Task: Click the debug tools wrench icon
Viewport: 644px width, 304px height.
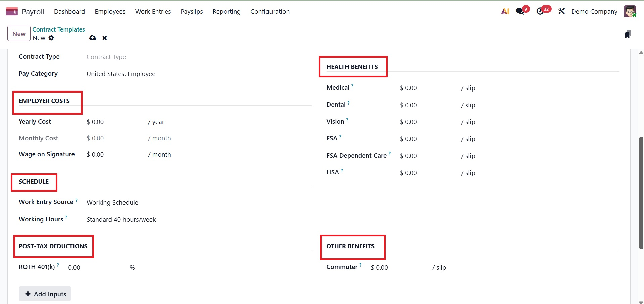Action: 561,11
